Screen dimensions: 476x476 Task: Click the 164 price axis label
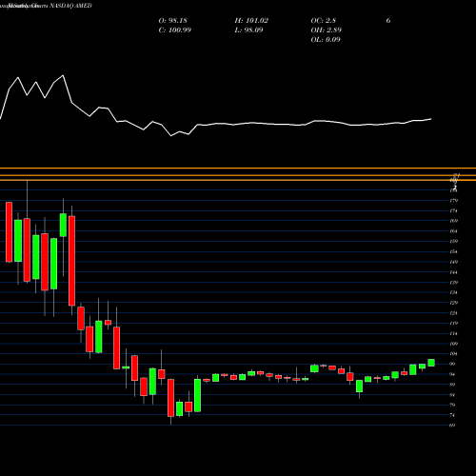pos(454,231)
